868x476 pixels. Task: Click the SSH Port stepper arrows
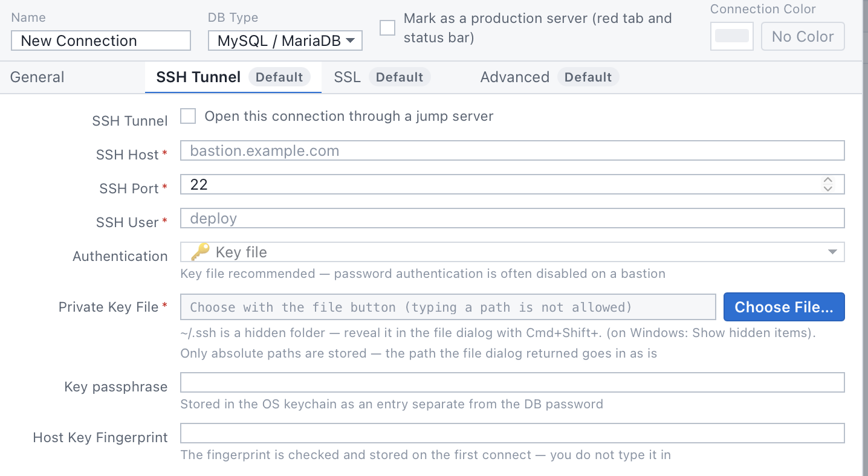(828, 184)
